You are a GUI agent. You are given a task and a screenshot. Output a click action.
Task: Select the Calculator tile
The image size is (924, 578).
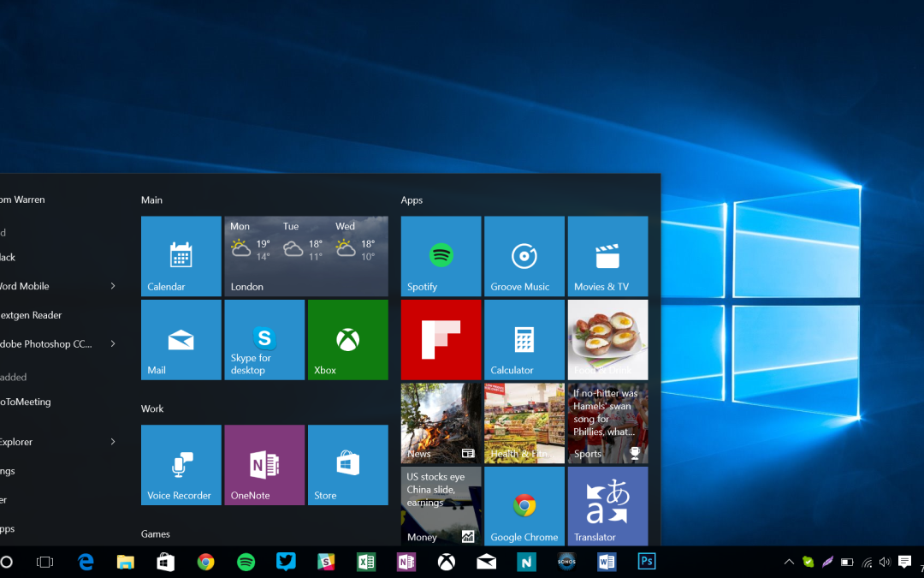pos(524,339)
